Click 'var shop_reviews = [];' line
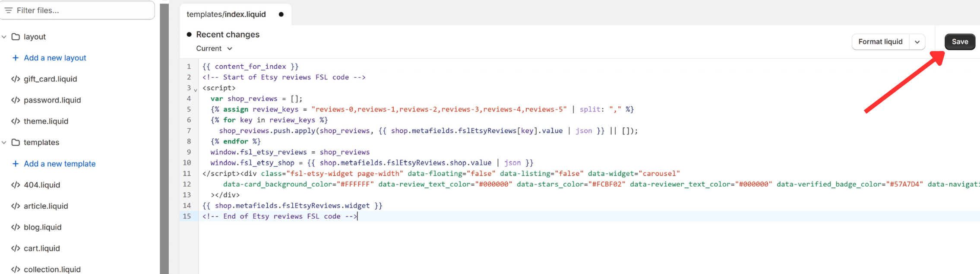Viewport: 980px width, 274px height. click(256, 99)
